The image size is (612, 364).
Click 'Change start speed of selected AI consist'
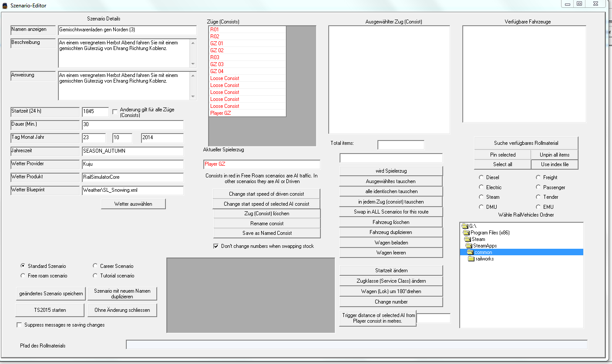coord(266,204)
